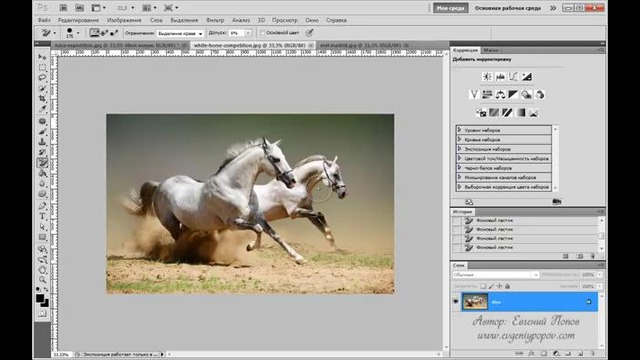The height and width of the screenshot is (360, 640).
Task: Open the layer blend mode dropdown
Action: pyautogui.click(x=496, y=275)
